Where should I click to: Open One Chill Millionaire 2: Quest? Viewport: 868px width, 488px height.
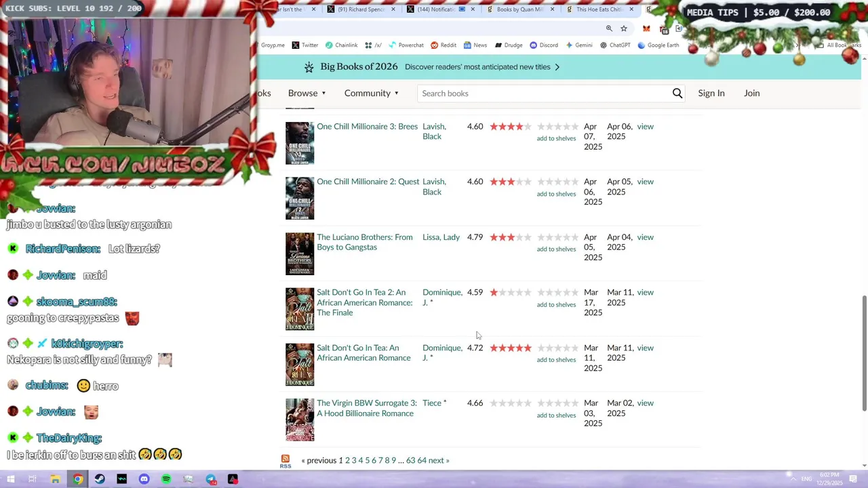tap(368, 182)
